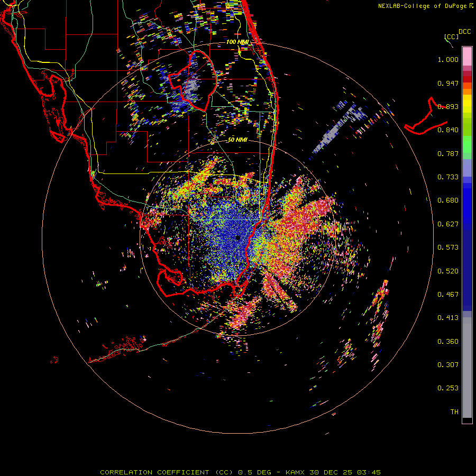Select the 0.360 legend value
Image resolution: width=476 pixels, height=476 pixels.
[x=448, y=342]
